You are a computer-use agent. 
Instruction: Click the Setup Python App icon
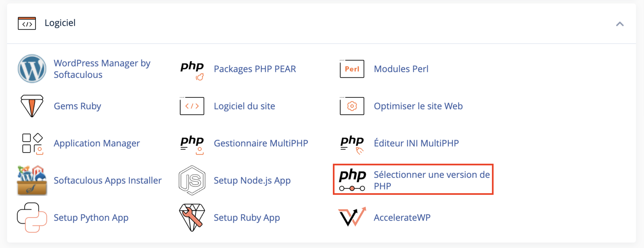click(x=32, y=217)
